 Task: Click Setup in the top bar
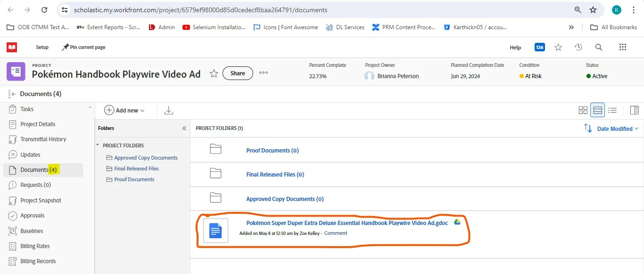coord(42,47)
